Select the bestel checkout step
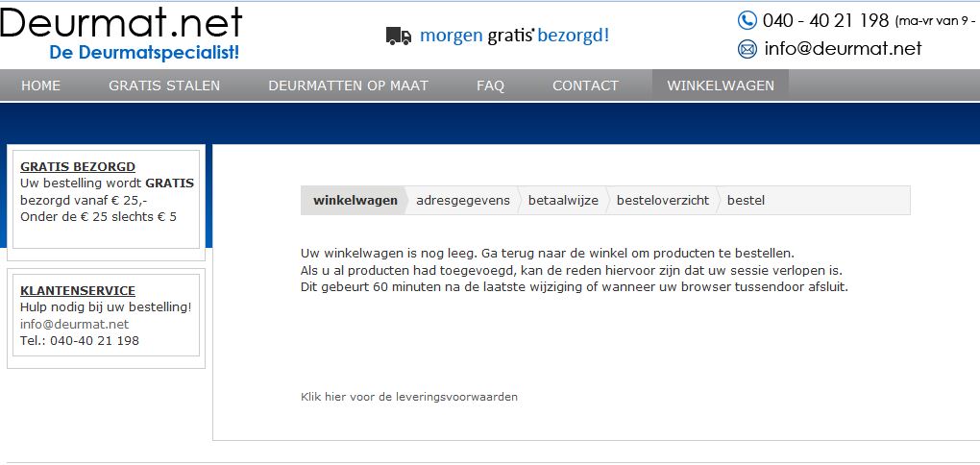Viewport: 980px width, 465px height. pyautogui.click(x=746, y=201)
